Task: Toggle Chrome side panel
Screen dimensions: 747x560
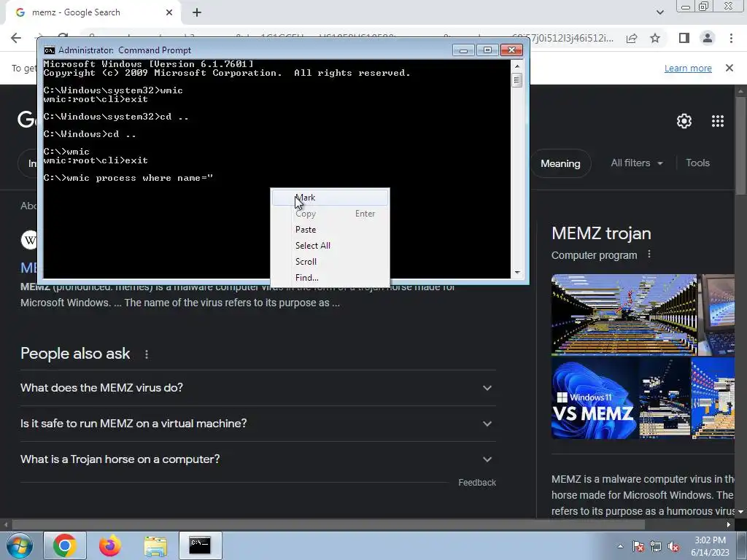Action: coord(684,38)
